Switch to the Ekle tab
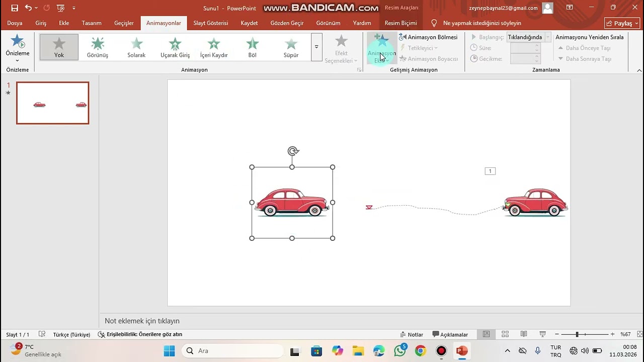 point(64,23)
